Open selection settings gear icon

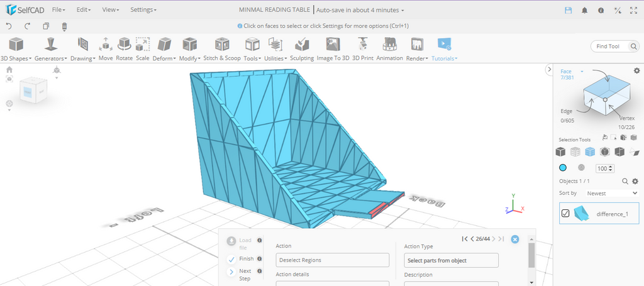[x=636, y=70]
